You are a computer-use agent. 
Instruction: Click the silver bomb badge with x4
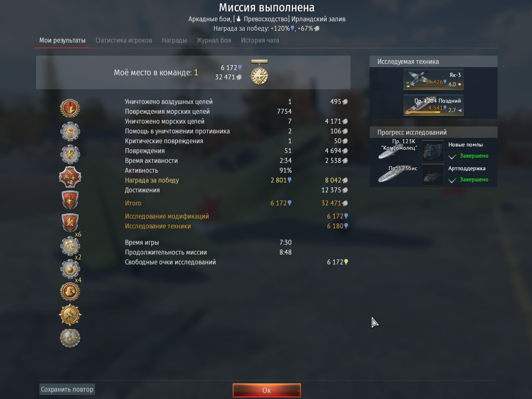point(70,269)
